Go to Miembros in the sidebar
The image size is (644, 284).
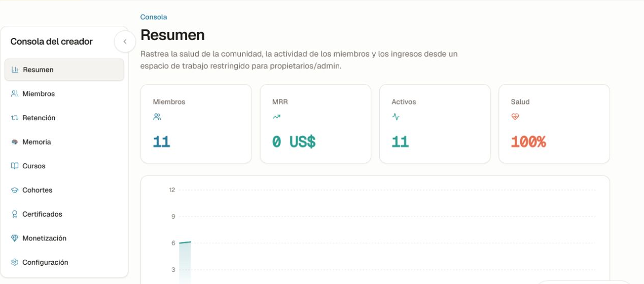[x=64, y=94]
